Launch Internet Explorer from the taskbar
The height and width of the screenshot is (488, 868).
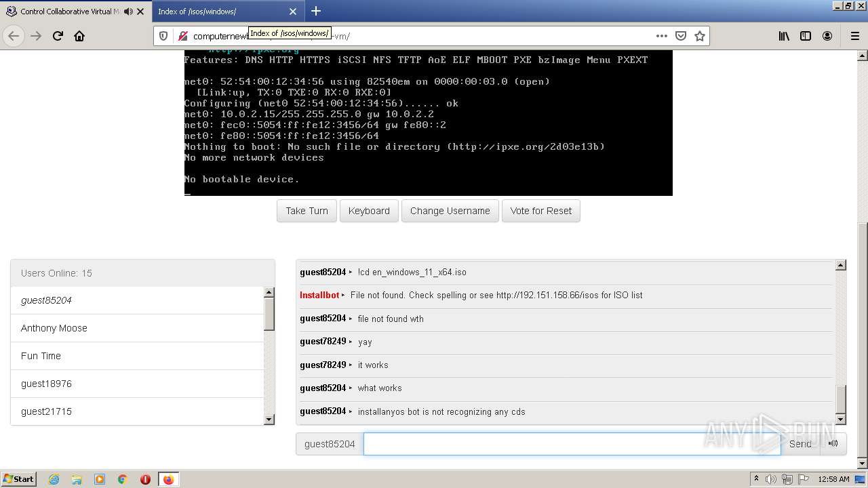(x=54, y=479)
